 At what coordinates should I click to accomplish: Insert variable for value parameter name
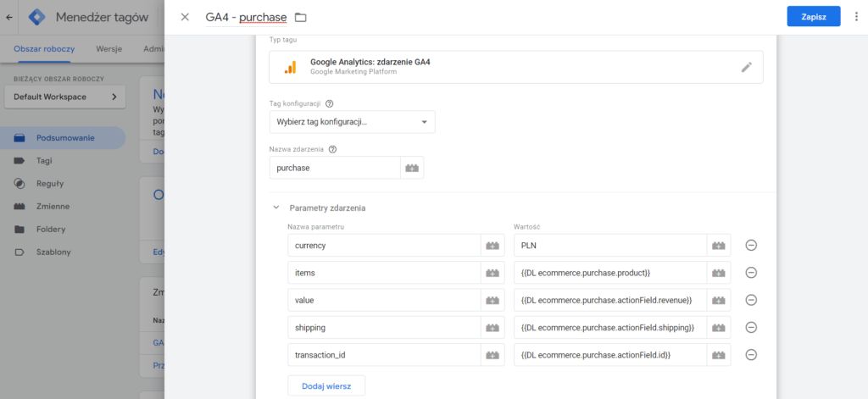(x=492, y=300)
